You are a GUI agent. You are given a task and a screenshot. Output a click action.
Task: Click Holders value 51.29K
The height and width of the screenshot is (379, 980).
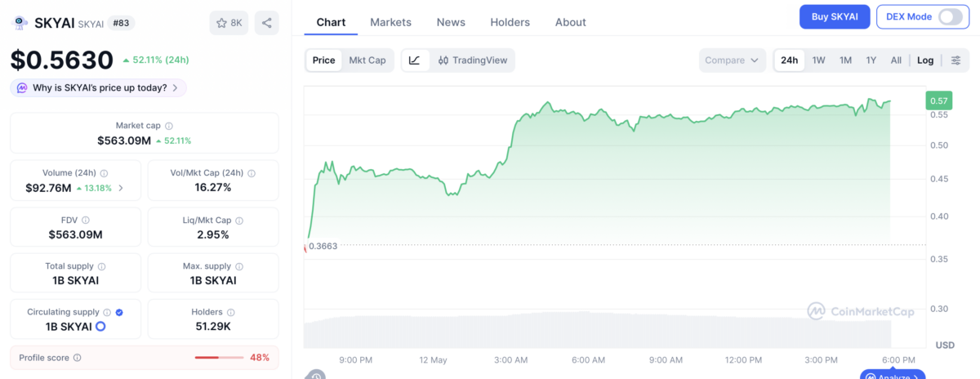(x=212, y=327)
